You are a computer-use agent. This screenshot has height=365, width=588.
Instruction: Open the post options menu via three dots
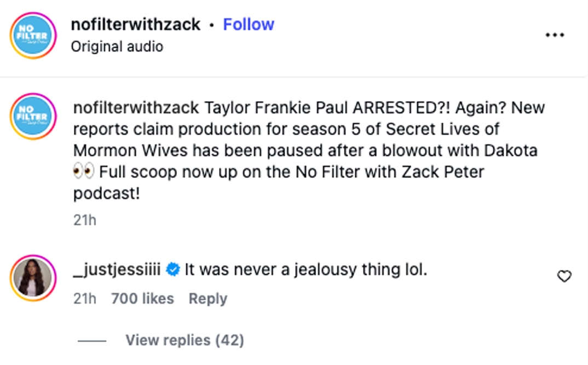[555, 34]
